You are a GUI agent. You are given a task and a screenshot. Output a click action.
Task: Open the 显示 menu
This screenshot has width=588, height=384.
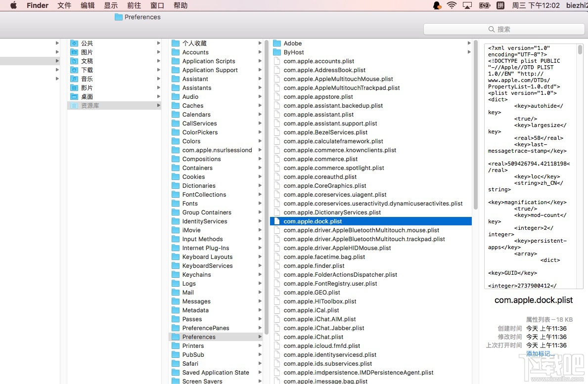coord(111,5)
